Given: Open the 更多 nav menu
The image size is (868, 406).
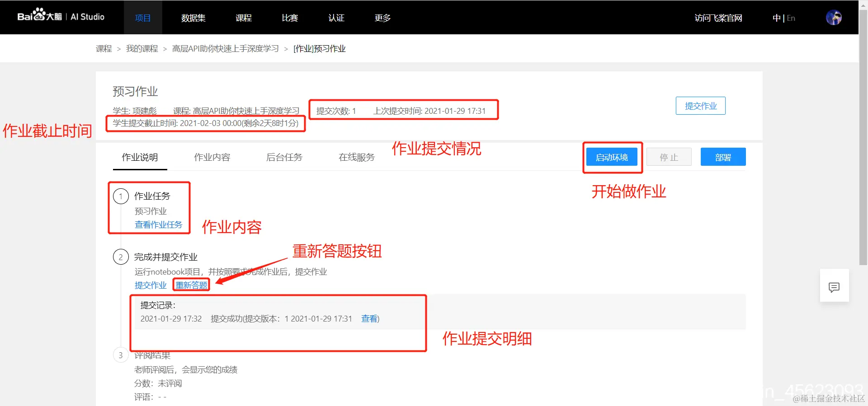Looking at the screenshot, I should pyautogui.click(x=382, y=18).
